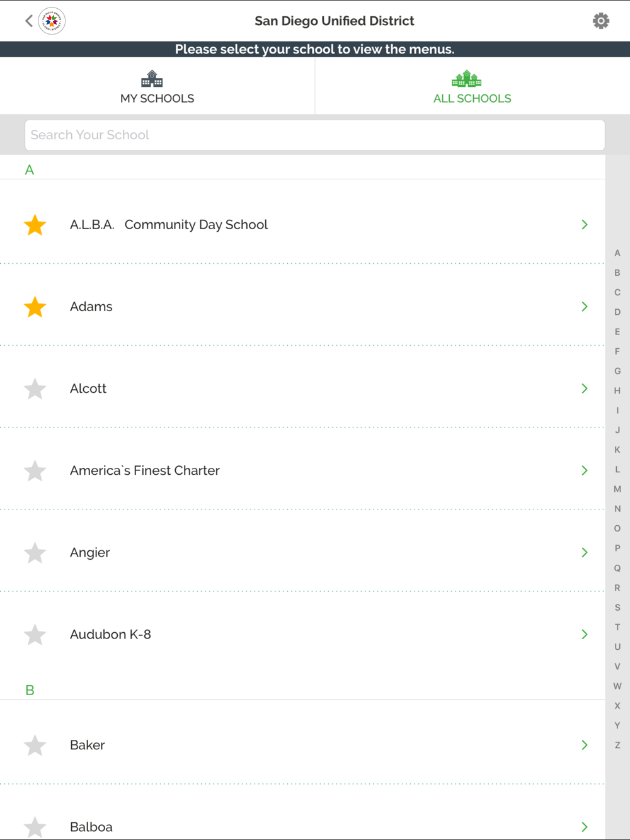Unfavorite A.L.B.A. Community Day School star
Screen dimensions: 630x840
[35, 225]
